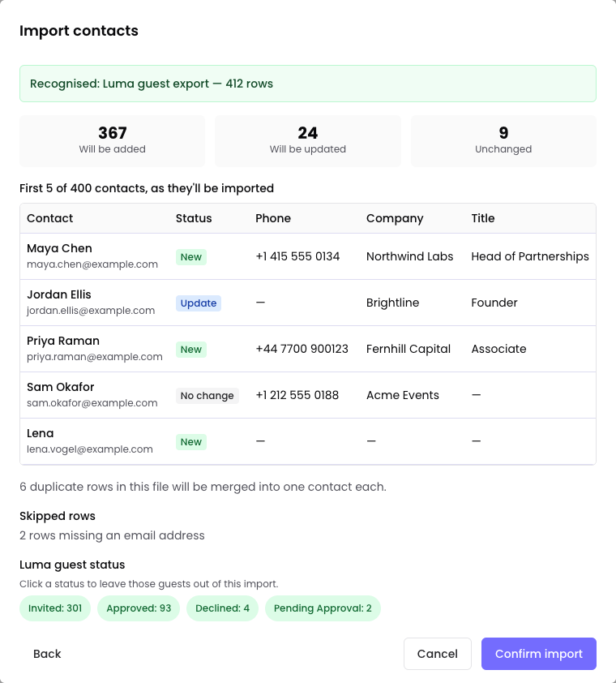
Task: Click the Company column header
Action: pyautogui.click(x=395, y=218)
